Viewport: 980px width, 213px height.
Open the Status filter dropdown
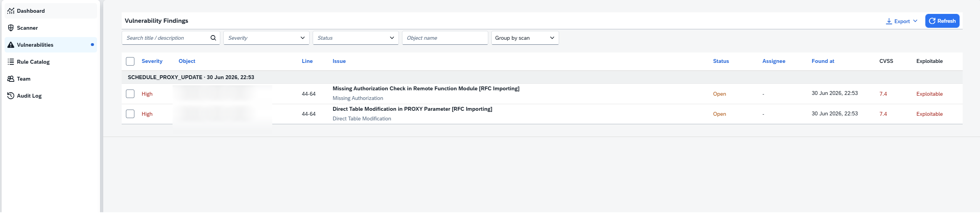(356, 38)
